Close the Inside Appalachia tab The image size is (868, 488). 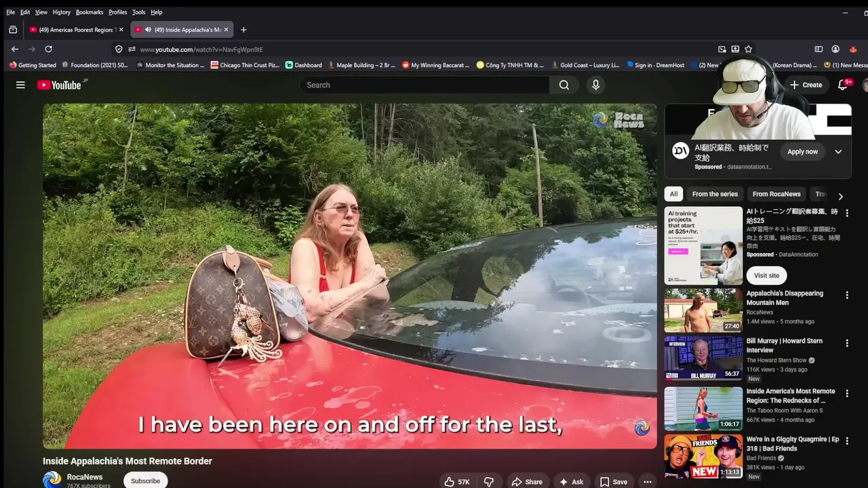click(226, 30)
